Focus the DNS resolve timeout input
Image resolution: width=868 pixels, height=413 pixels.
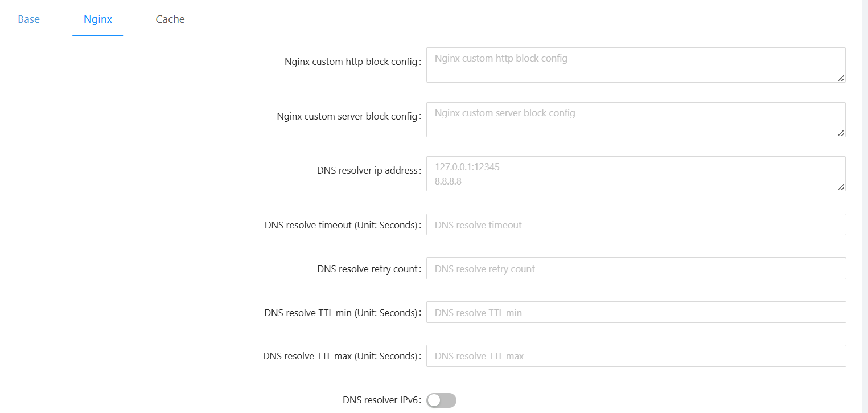(x=635, y=225)
